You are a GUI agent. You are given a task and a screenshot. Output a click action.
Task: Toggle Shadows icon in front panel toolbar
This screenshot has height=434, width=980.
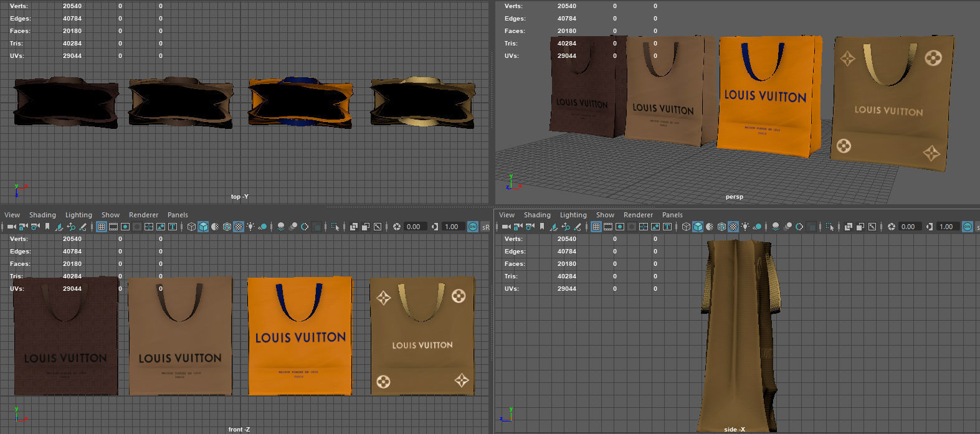[262, 227]
